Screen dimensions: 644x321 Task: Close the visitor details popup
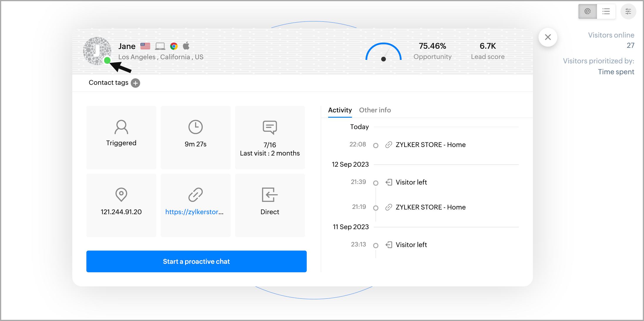point(548,37)
